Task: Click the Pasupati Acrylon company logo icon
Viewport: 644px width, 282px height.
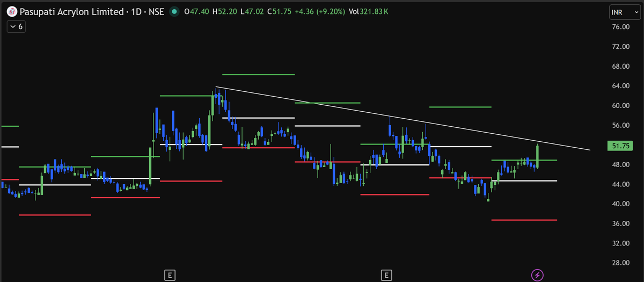Action: [11, 11]
